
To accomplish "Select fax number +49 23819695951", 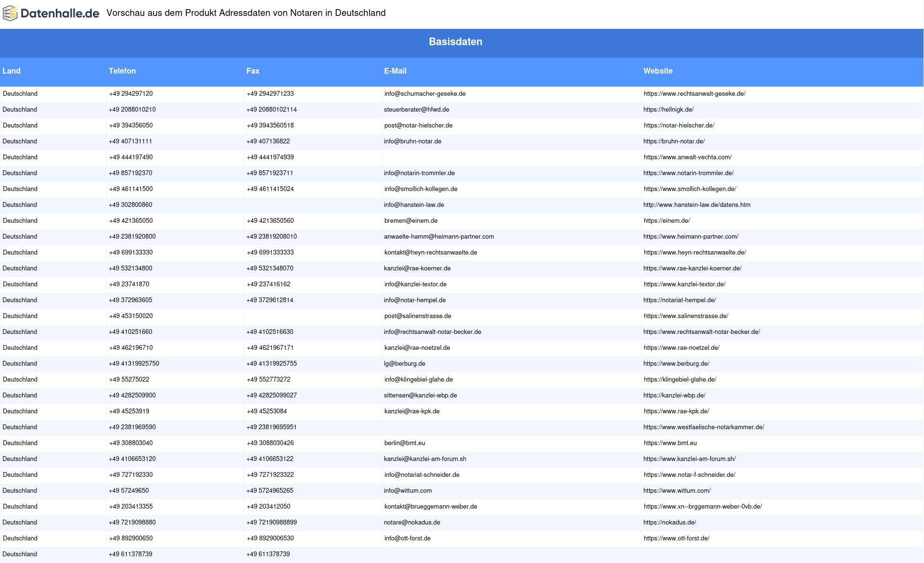I will click(x=271, y=427).
